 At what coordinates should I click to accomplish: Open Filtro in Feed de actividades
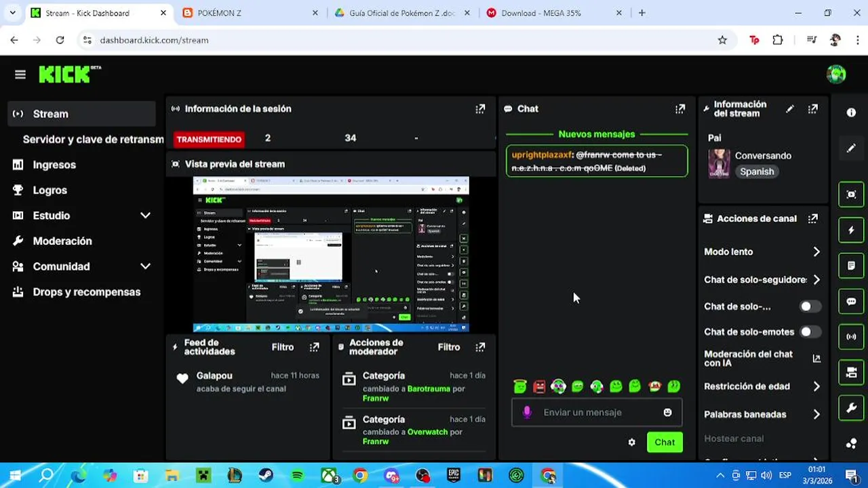(x=283, y=347)
